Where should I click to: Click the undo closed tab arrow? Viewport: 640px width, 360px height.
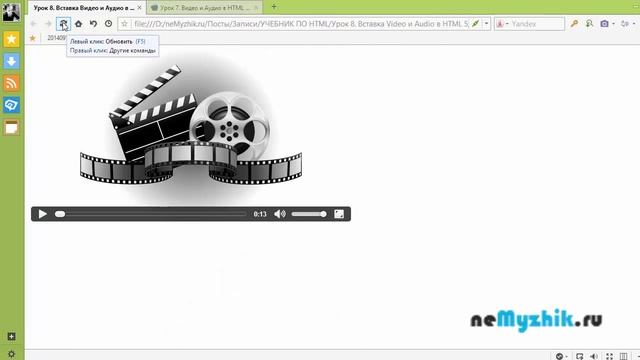pyautogui.click(x=93, y=24)
